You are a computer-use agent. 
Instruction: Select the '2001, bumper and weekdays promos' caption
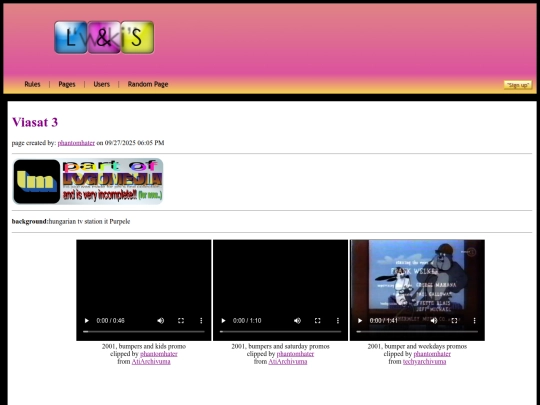[417, 346]
